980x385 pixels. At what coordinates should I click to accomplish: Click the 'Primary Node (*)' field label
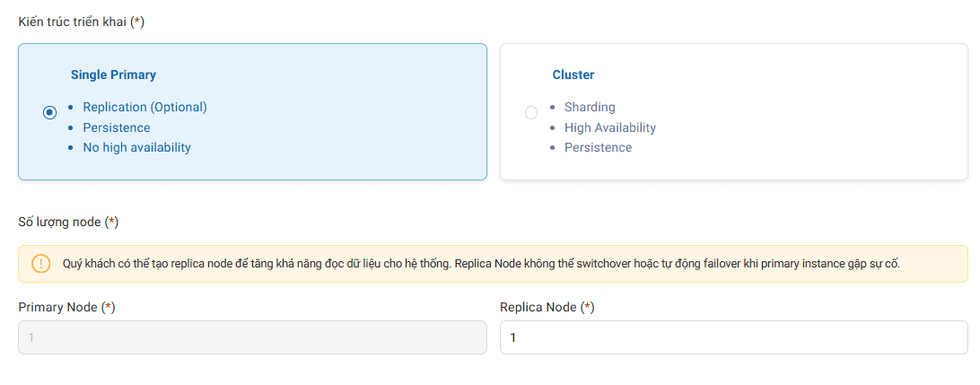(67, 307)
